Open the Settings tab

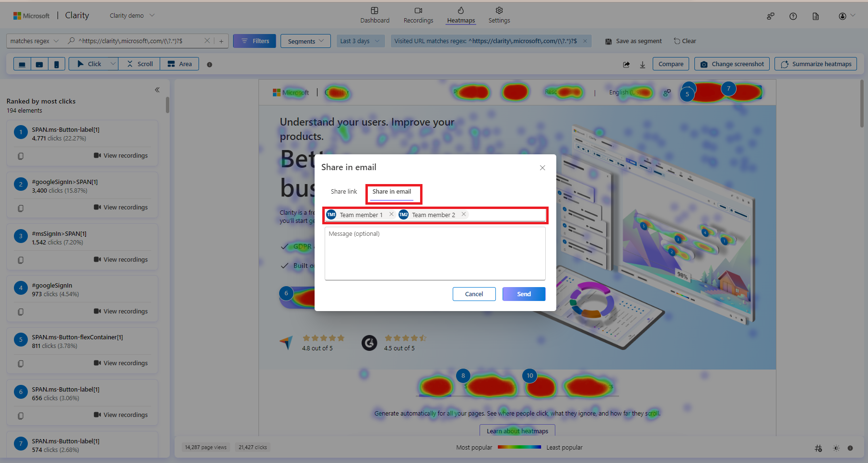(x=499, y=15)
